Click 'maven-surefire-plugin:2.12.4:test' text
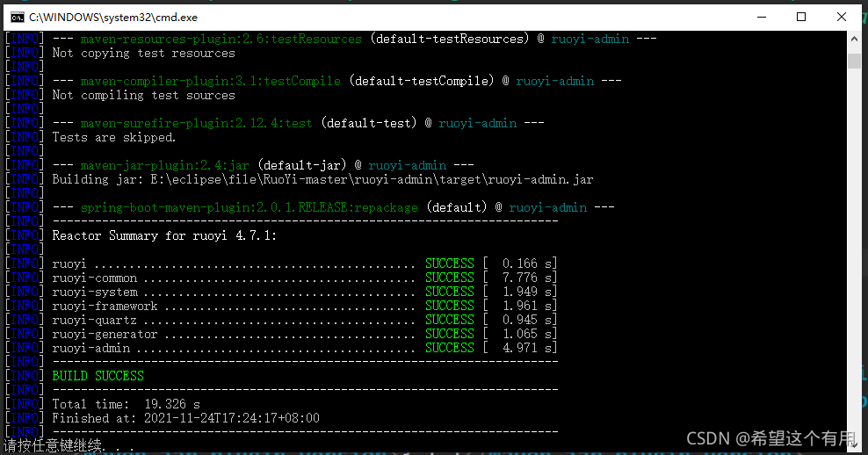The width and height of the screenshot is (868, 455). tap(197, 123)
